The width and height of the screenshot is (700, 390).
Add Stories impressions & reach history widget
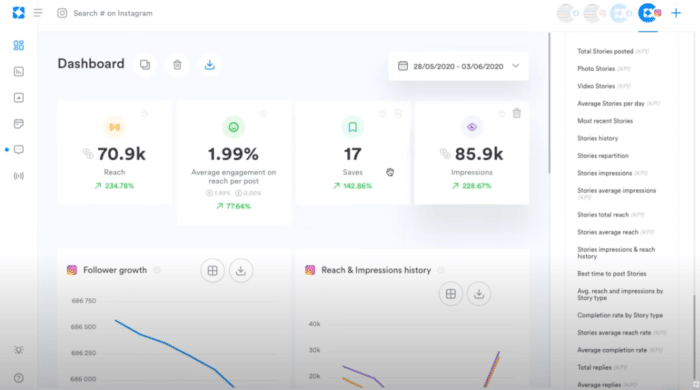(x=616, y=253)
